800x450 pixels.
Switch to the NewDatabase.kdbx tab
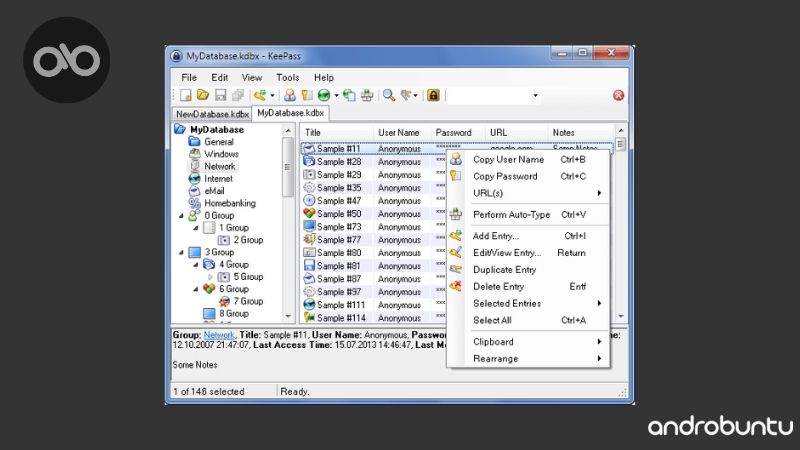pos(212,114)
